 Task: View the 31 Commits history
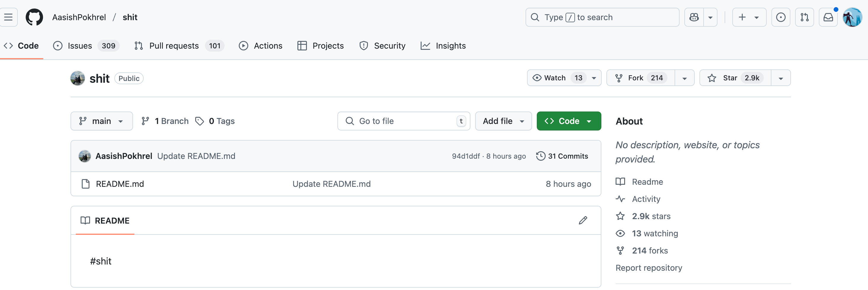(x=562, y=156)
